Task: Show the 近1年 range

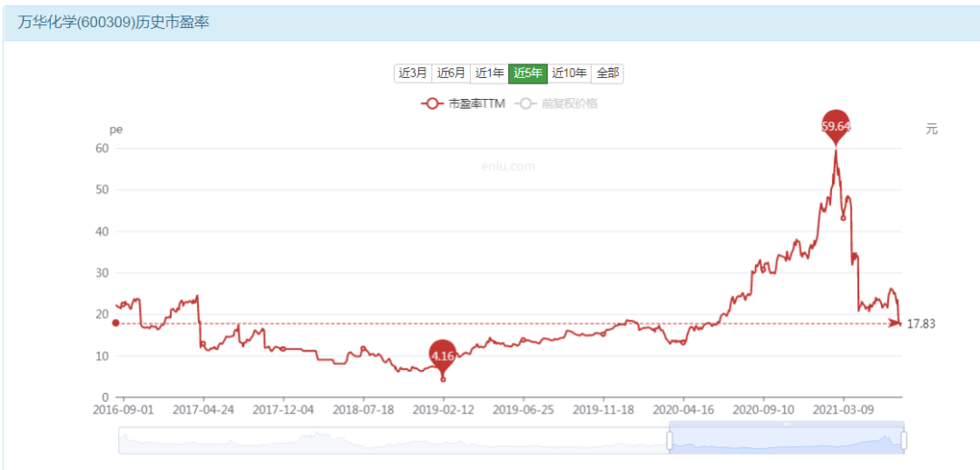Action: point(489,73)
